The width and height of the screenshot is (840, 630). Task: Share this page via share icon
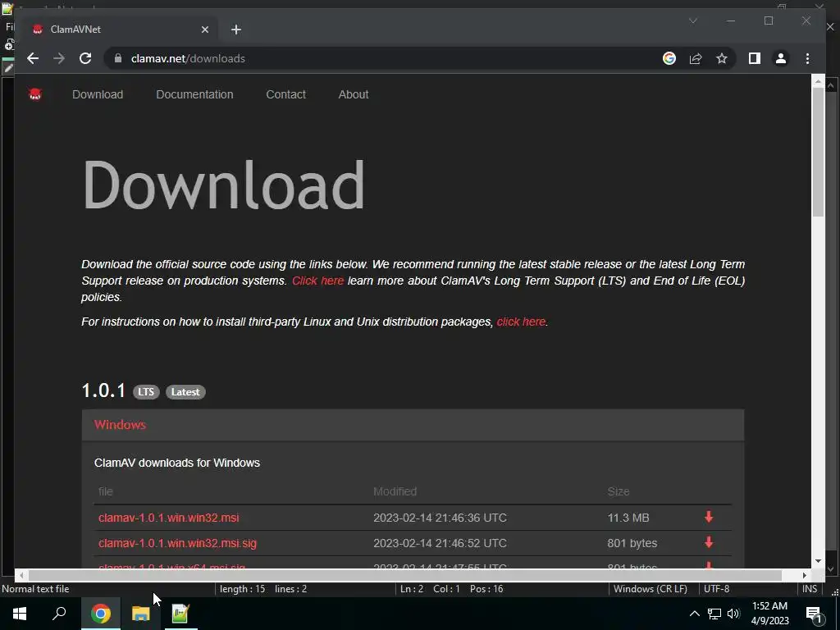click(696, 58)
